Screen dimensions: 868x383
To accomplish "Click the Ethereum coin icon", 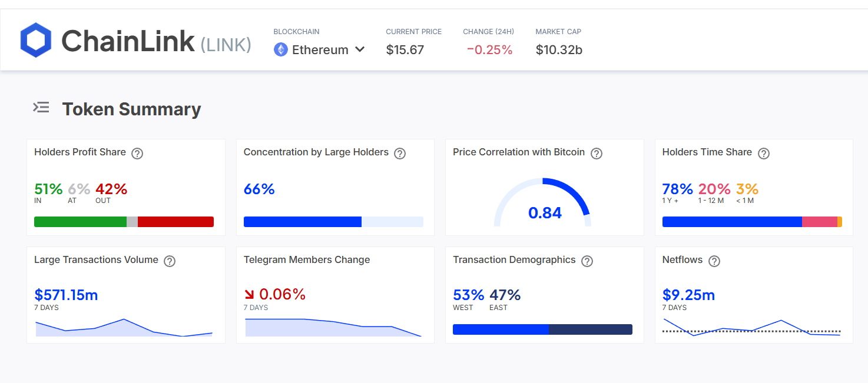I will click(280, 49).
